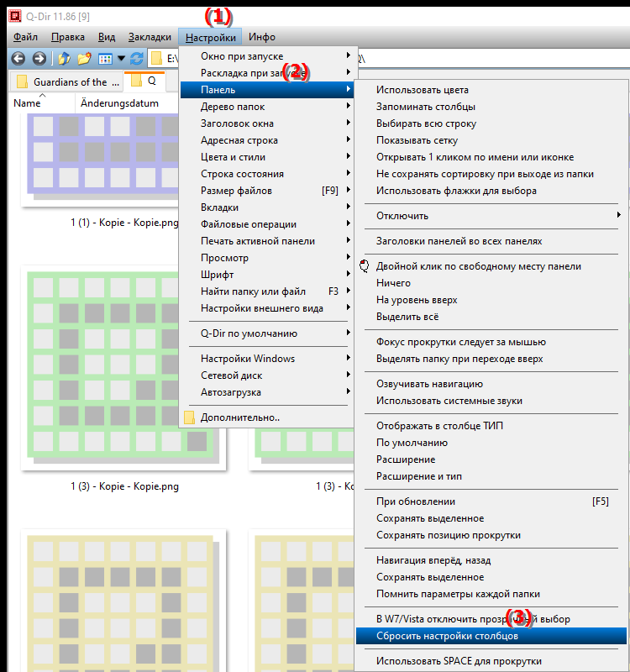Select Двойной клик по свободному месту панели

click(478, 266)
